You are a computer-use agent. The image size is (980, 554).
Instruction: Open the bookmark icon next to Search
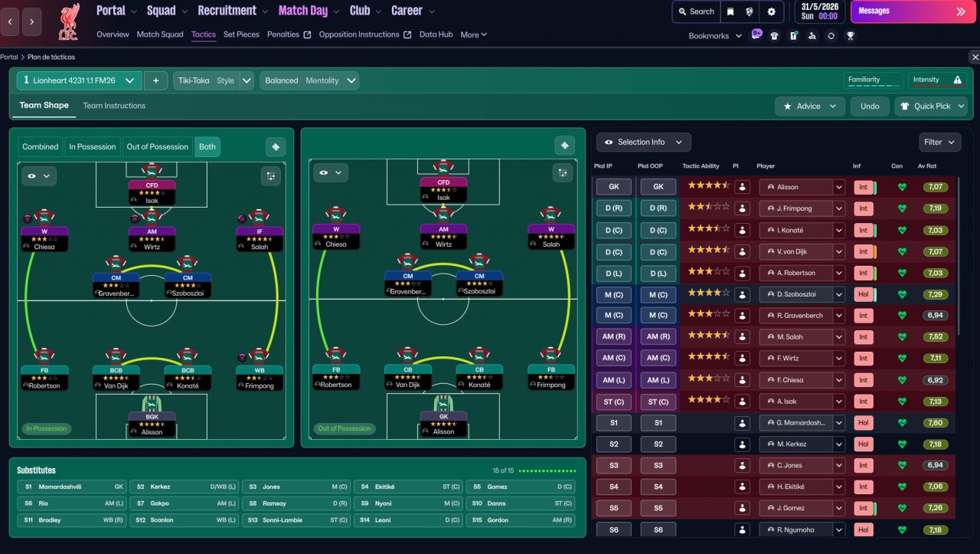click(x=730, y=11)
